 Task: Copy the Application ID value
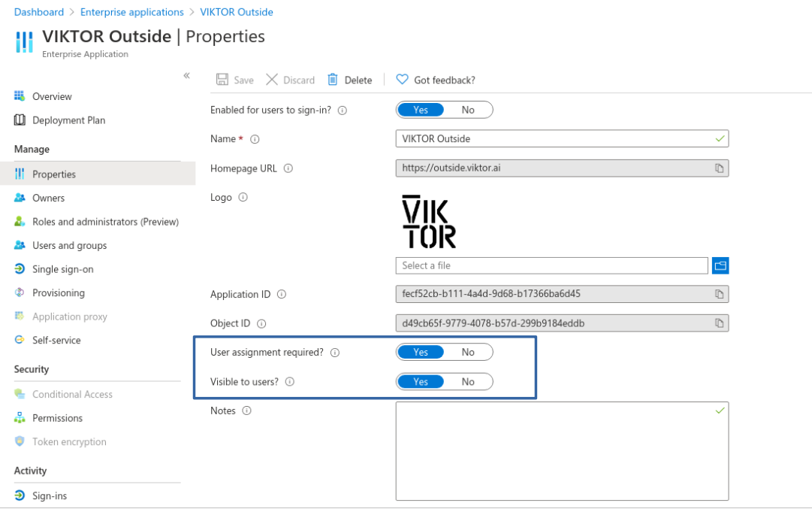pyautogui.click(x=719, y=294)
